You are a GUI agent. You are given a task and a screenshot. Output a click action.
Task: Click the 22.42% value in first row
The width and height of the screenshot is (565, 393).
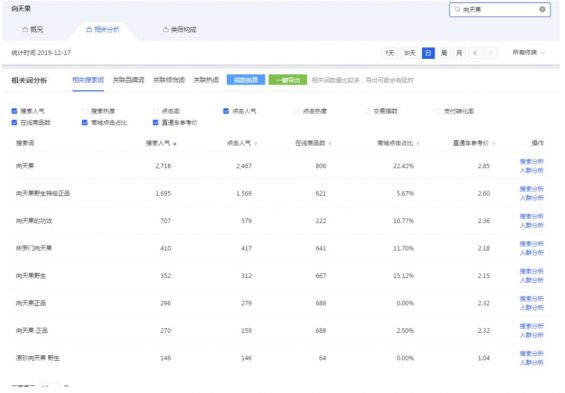tap(403, 166)
